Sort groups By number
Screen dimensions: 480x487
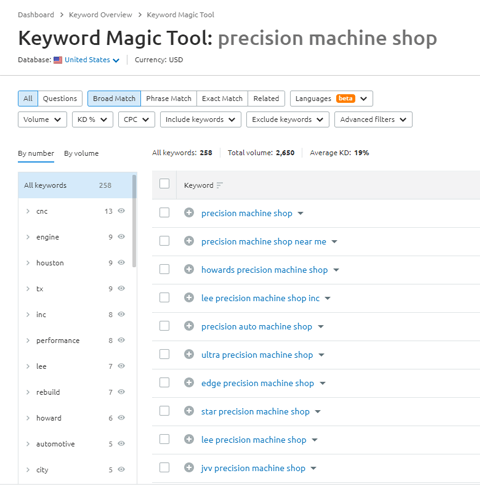[36, 153]
